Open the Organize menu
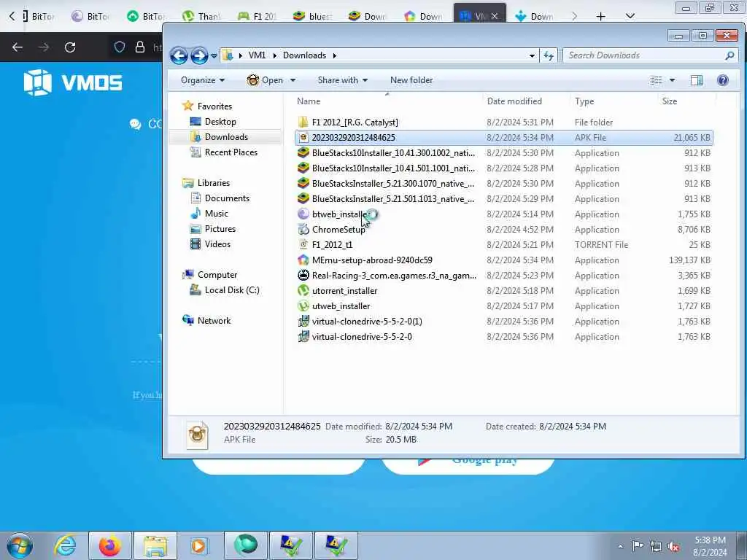Image resolution: width=747 pixels, height=560 pixels. [203, 80]
